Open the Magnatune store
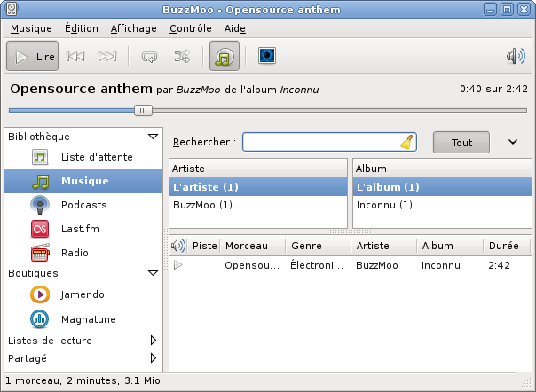 (83, 319)
